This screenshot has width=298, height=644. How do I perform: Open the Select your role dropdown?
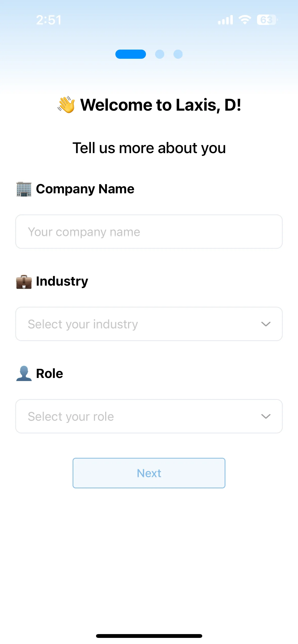coord(149,416)
